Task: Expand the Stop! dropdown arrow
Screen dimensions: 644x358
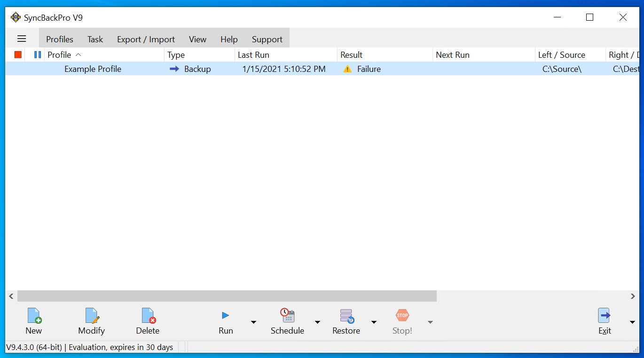Action: (x=430, y=322)
